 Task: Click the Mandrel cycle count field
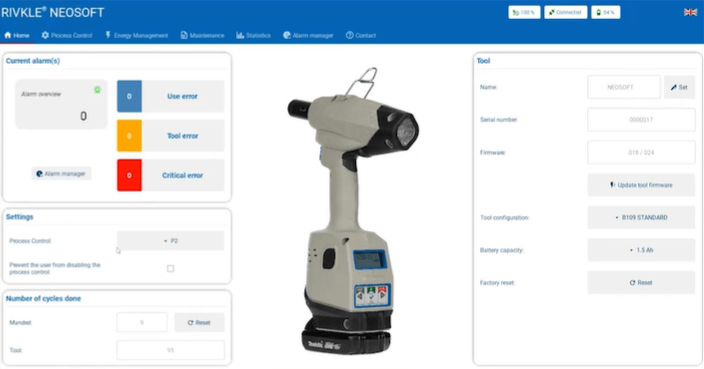click(142, 322)
